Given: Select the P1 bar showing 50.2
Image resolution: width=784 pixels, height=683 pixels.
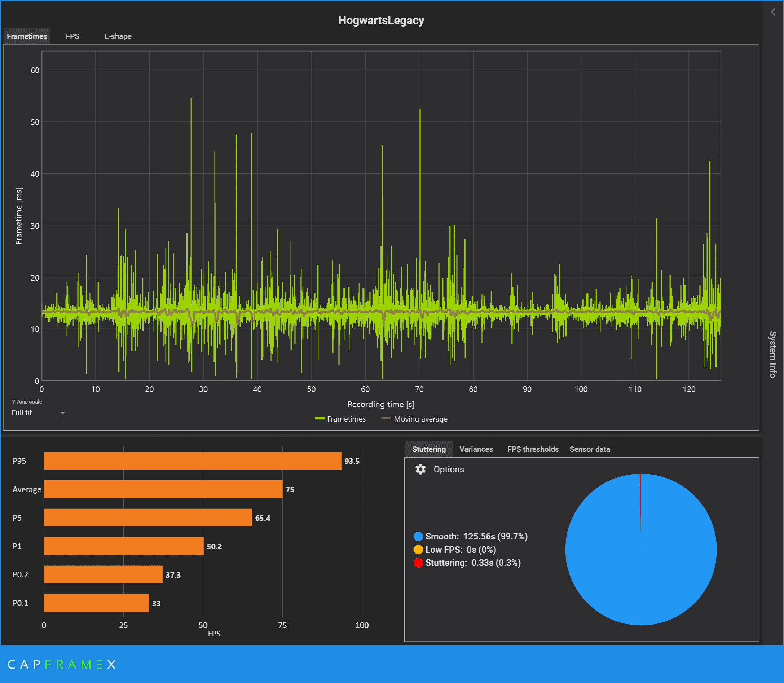Looking at the screenshot, I should click(x=124, y=546).
